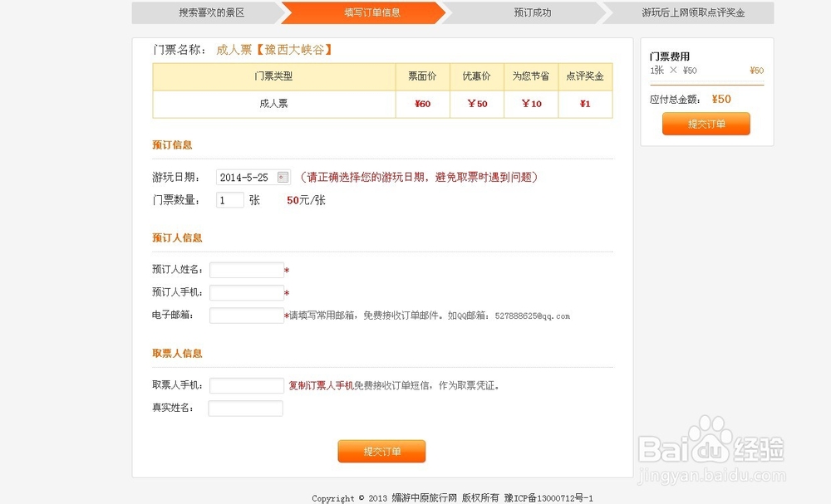This screenshot has height=504, width=831.
Task: Click the ¥1 review bonus cell
Action: 585,104
